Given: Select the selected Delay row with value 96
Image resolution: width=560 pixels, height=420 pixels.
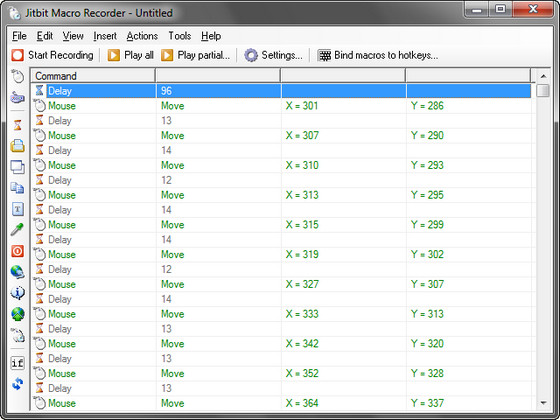Looking at the screenshot, I should pos(281,90).
